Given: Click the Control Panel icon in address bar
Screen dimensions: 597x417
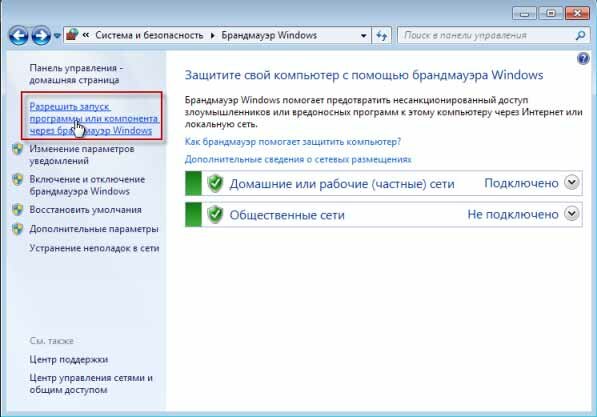Looking at the screenshot, I should coord(72,35).
